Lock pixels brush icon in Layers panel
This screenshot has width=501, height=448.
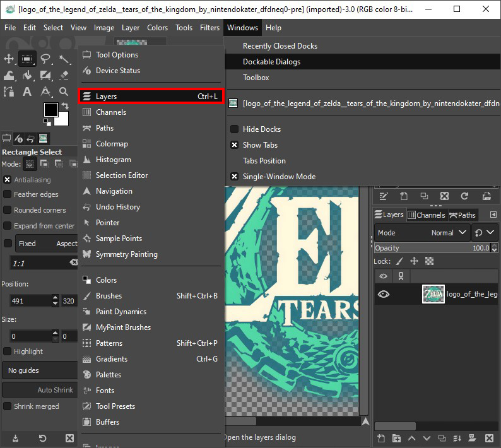pyautogui.click(x=399, y=261)
